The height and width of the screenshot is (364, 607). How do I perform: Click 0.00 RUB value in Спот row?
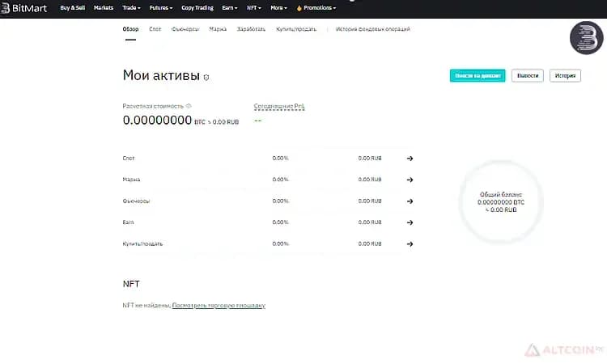tap(370, 159)
